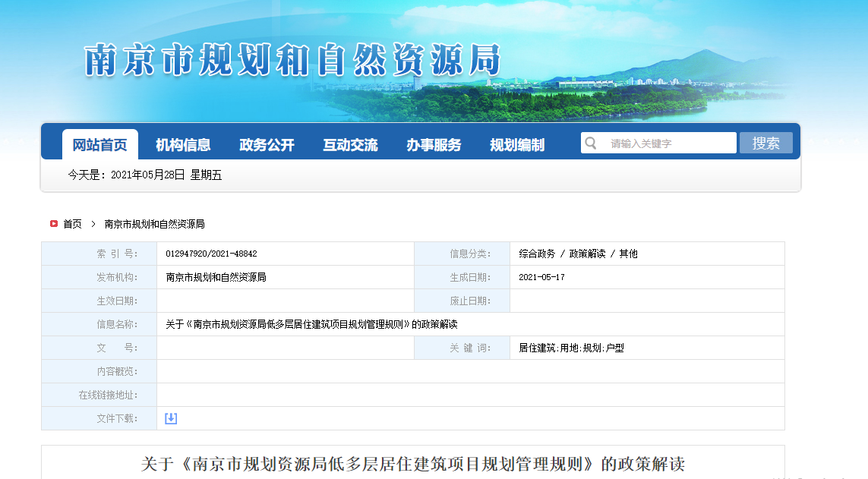
Task: Click the 生成日期 label cell
Action: [x=462, y=277]
